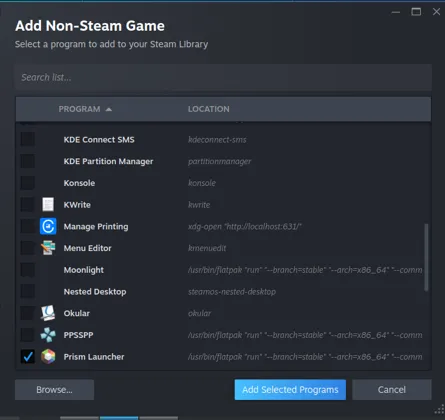Click Moonlight's flatpak run location text
The image size is (445, 420).
coord(305,270)
